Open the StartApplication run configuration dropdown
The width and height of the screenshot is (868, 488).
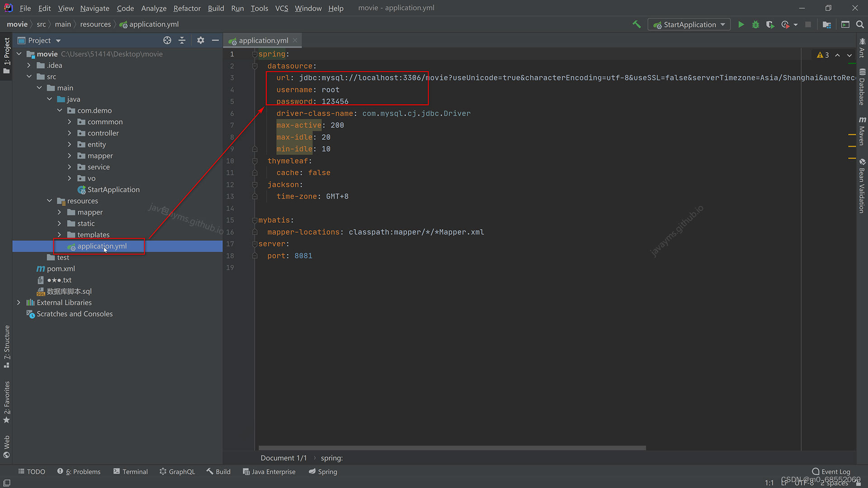[722, 24]
